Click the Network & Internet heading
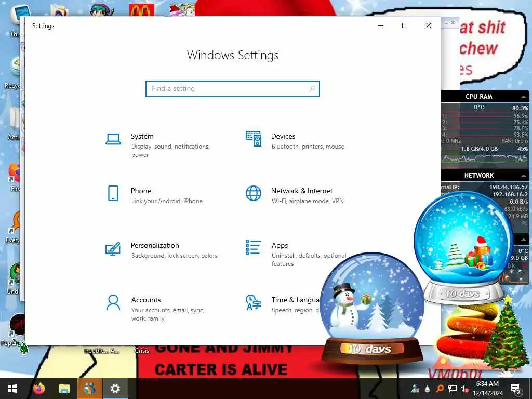This screenshot has height=399, width=532. 302,191
